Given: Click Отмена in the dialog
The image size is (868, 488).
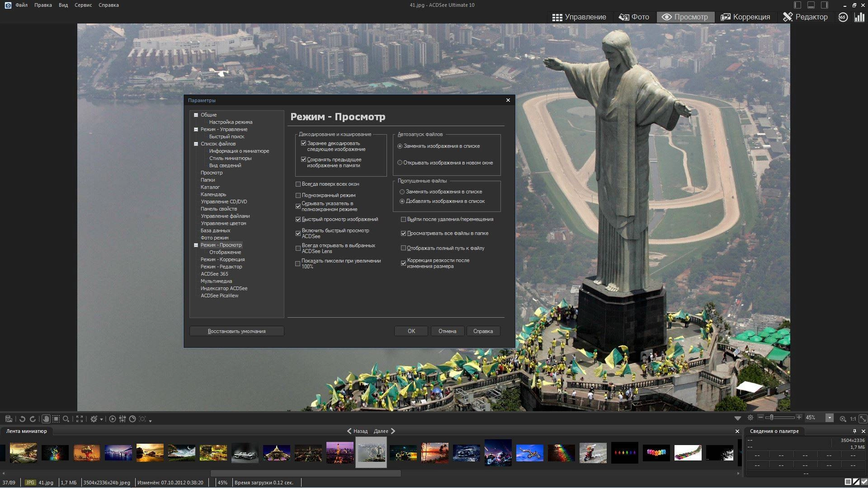Looking at the screenshot, I should coord(447,331).
